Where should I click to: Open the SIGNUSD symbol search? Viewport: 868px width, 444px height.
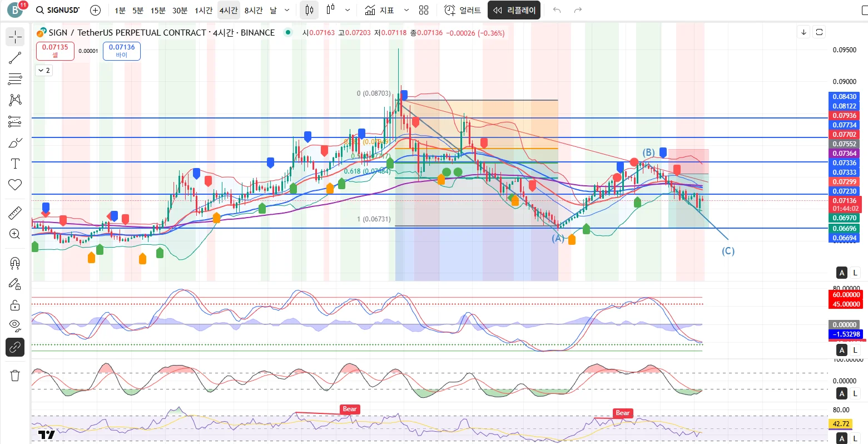57,10
